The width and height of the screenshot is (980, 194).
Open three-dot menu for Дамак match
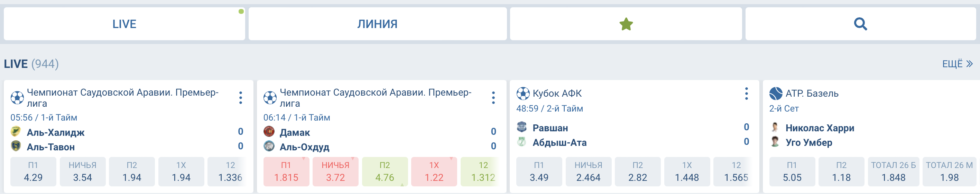493,98
